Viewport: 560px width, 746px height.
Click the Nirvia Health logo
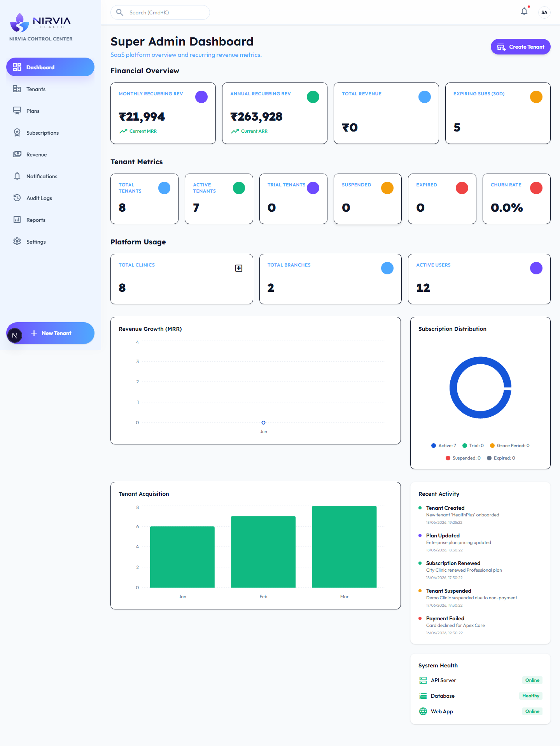[40, 23]
